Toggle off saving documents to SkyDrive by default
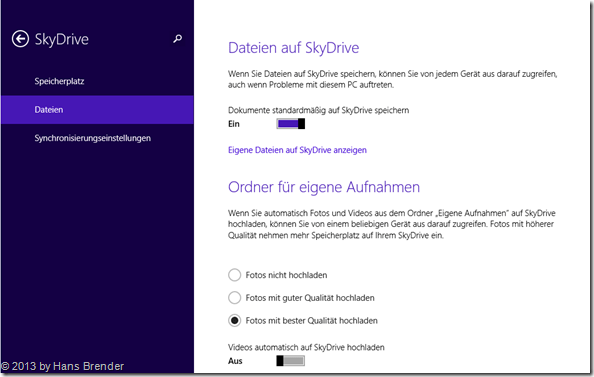The width and height of the screenshot is (594, 377). 291,124
